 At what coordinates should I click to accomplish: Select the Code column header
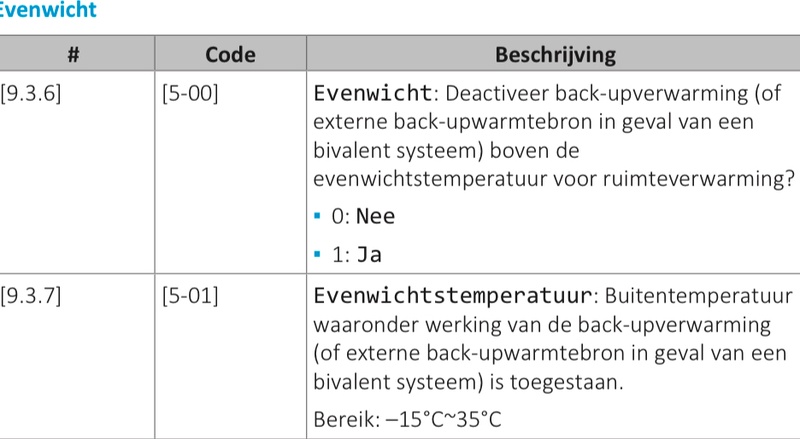230,53
